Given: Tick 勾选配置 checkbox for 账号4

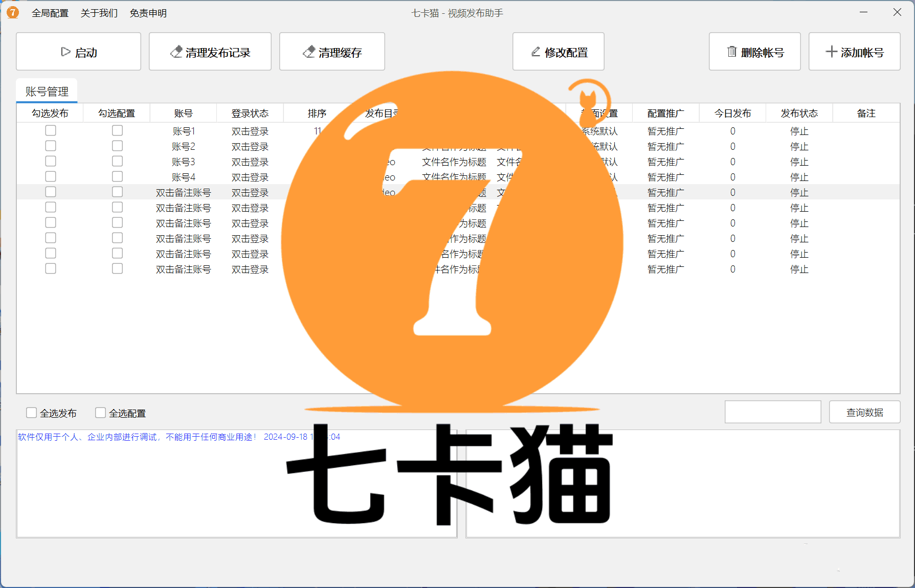Looking at the screenshot, I should [x=118, y=177].
